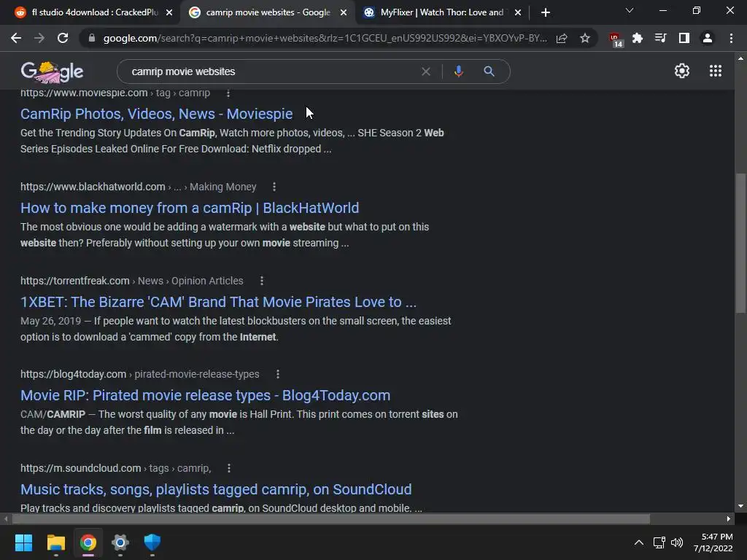Open network status in system tray
The image size is (747, 560).
point(659,542)
